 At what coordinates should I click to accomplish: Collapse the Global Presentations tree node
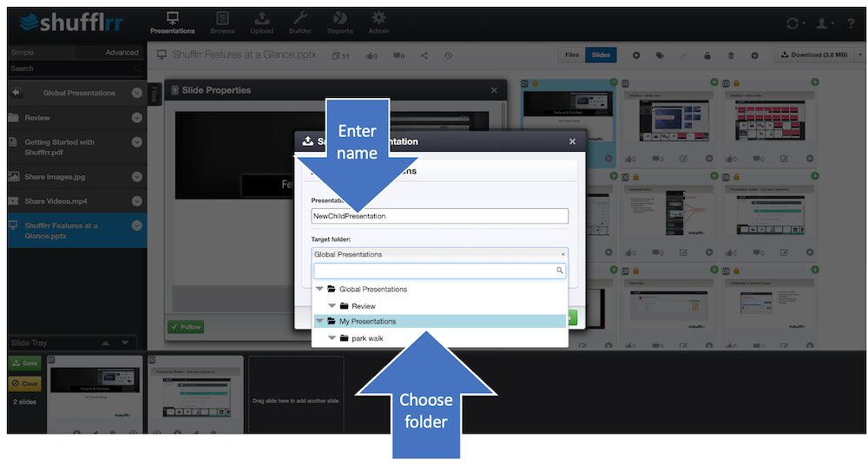319,289
